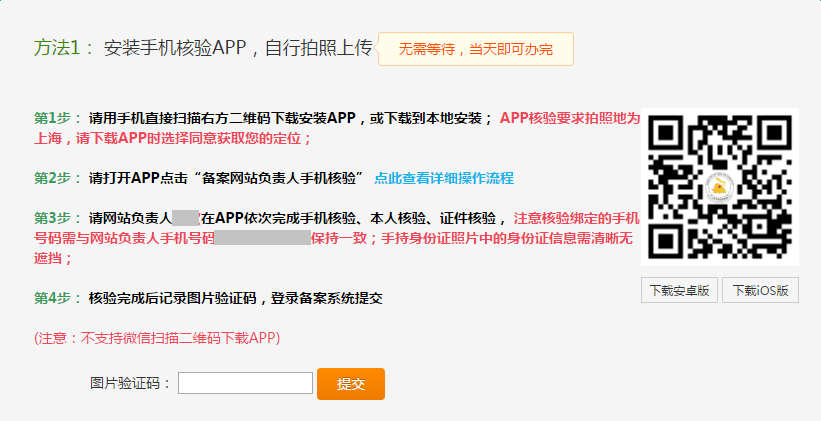Click the green 方法1 heading label

click(x=64, y=49)
